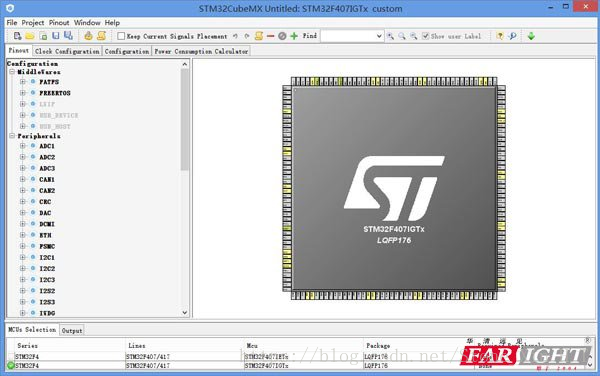Expand the DAC peripheral node
600x376 pixels.
tap(23, 213)
